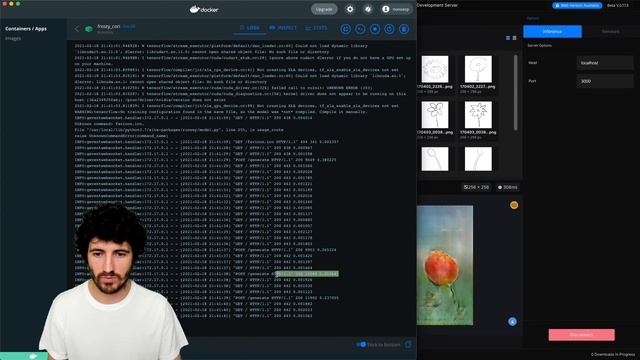
Task: Click the frosty_con container name
Action: click(109, 27)
